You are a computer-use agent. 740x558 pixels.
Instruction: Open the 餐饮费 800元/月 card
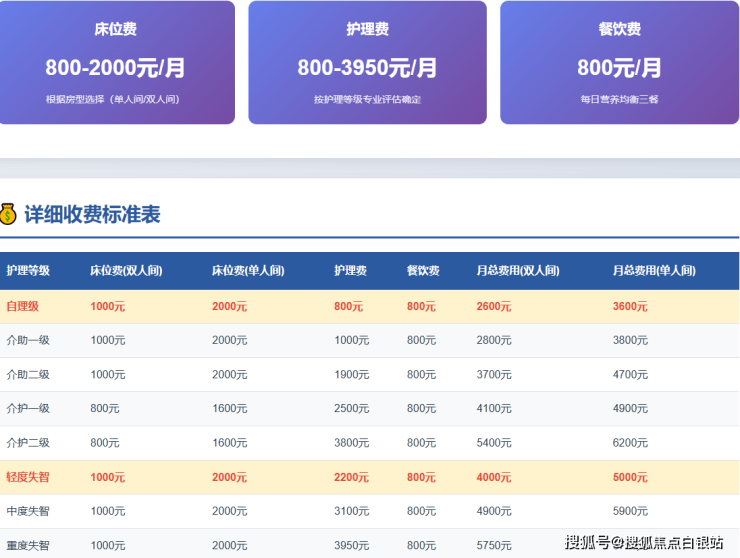point(619,63)
